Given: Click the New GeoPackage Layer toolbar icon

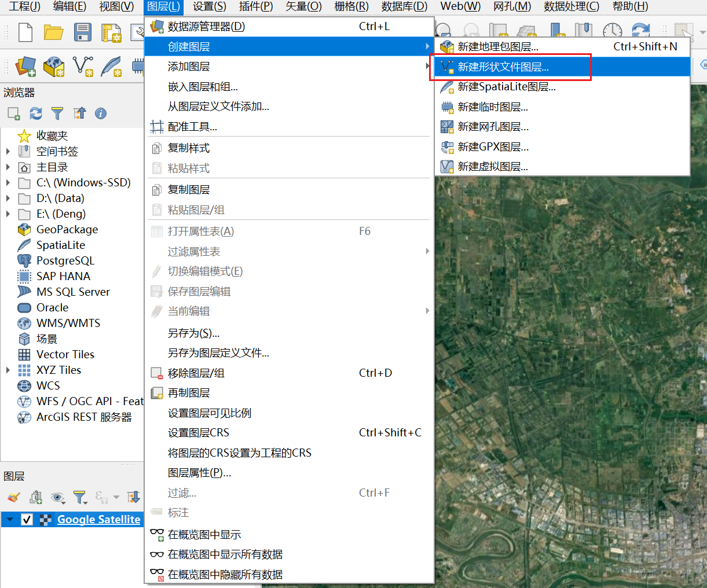Looking at the screenshot, I should click(x=54, y=67).
